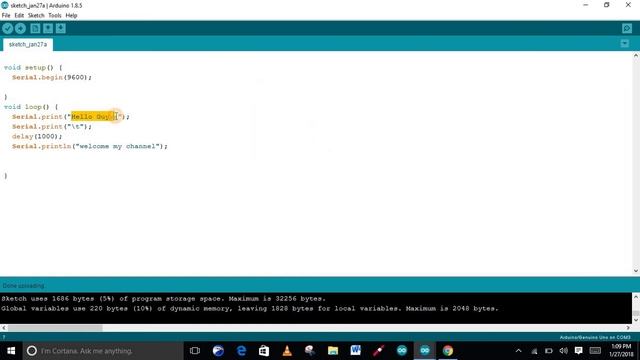
Task: Open Task View on the taskbar
Action: (x=195, y=351)
